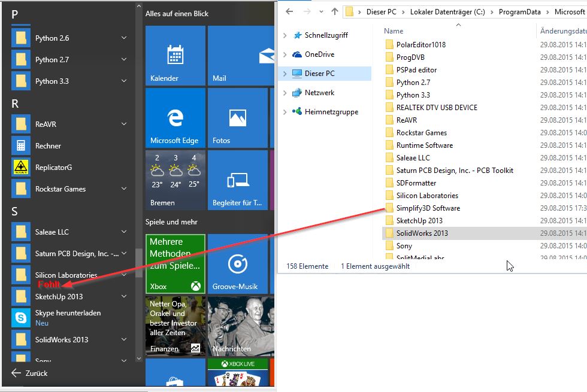Expand the Dieser PC tree node

pyautogui.click(x=285, y=74)
